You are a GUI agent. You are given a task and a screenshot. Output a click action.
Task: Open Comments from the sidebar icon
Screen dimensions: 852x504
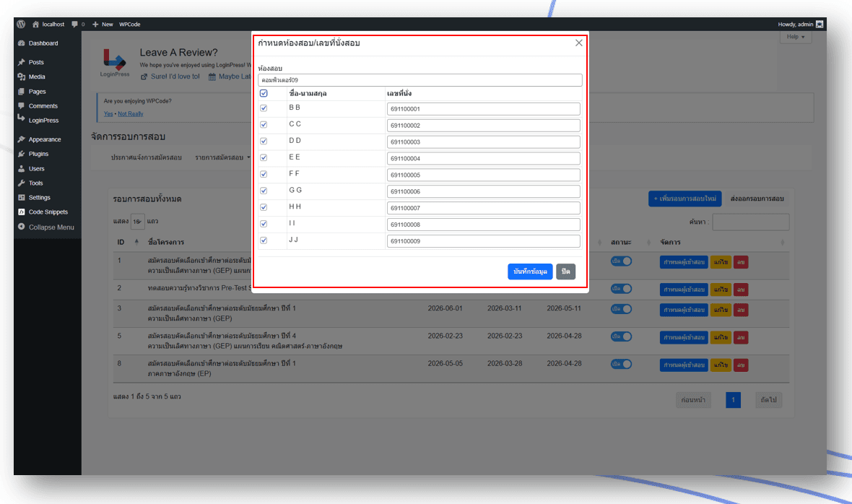point(21,105)
